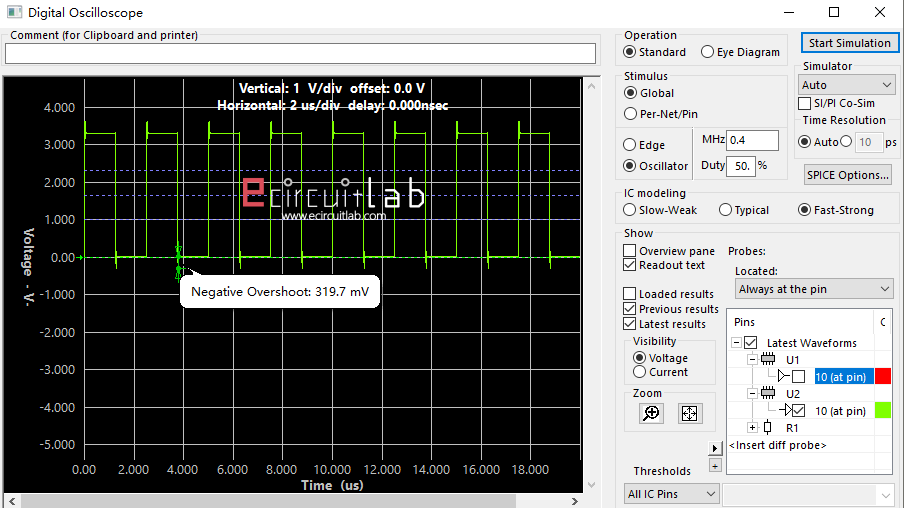The height and width of the screenshot is (508, 904).
Task: Toggle Latest Waveforms checkbox in Pins tree
Action: [750, 343]
